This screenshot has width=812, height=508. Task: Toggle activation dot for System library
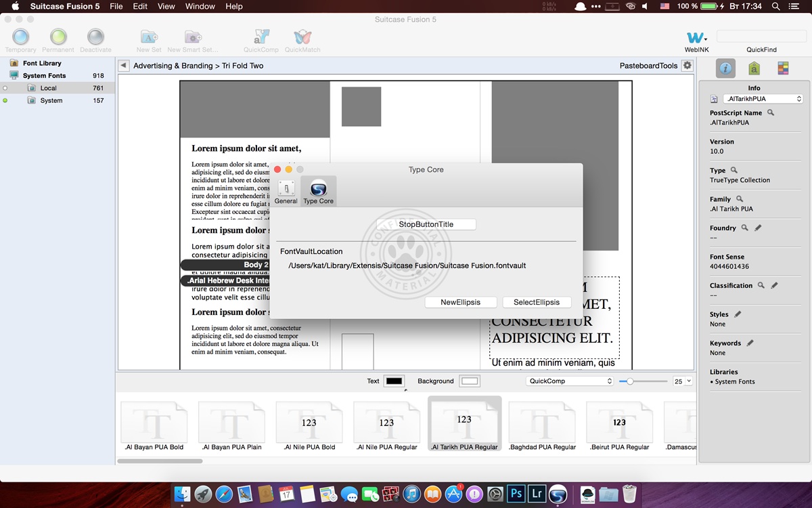click(5, 100)
